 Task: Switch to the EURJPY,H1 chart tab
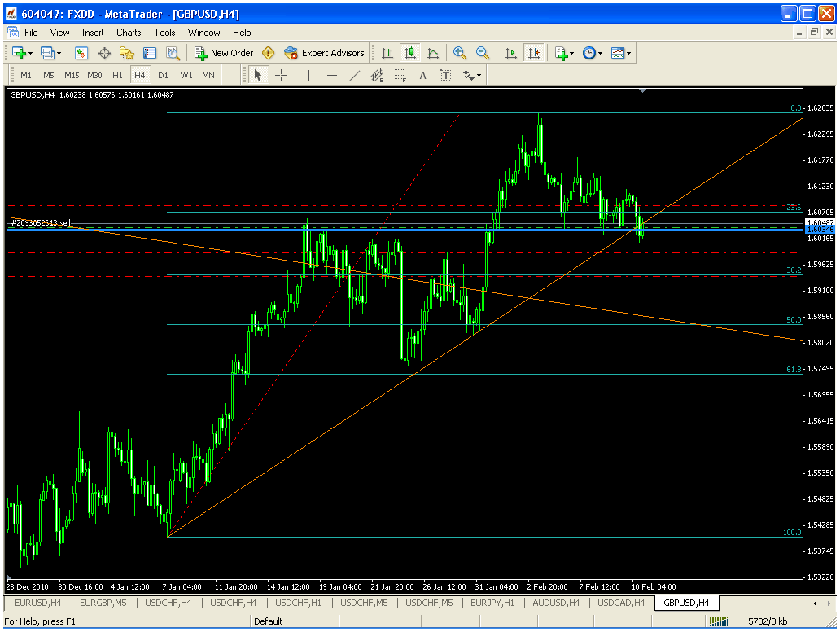[492, 603]
